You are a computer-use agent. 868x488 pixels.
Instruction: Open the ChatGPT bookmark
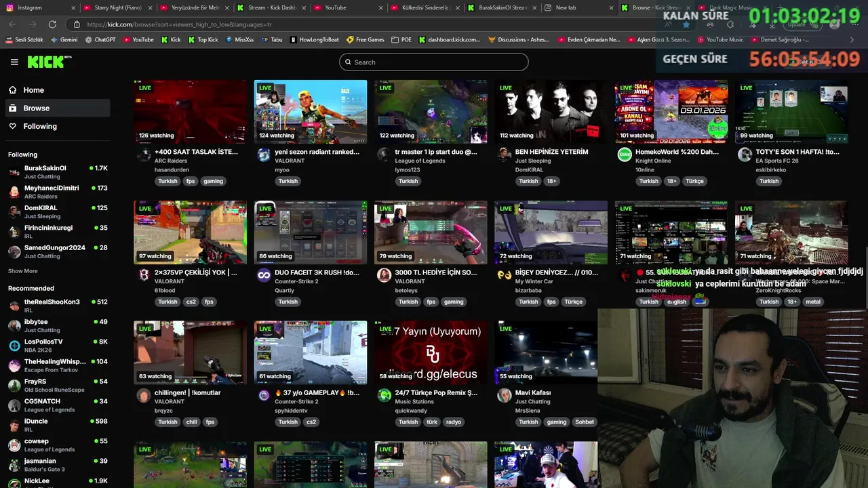[100, 40]
